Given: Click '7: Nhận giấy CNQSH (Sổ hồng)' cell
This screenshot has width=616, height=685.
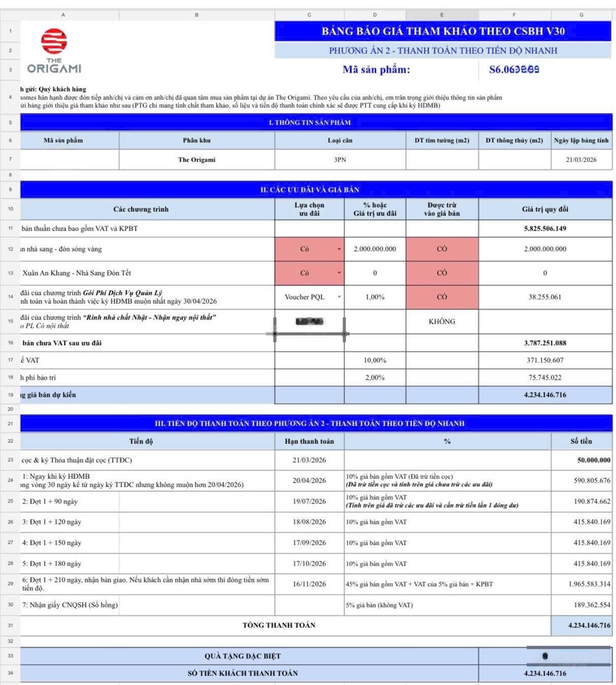Looking at the screenshot, I should (70, 605).
